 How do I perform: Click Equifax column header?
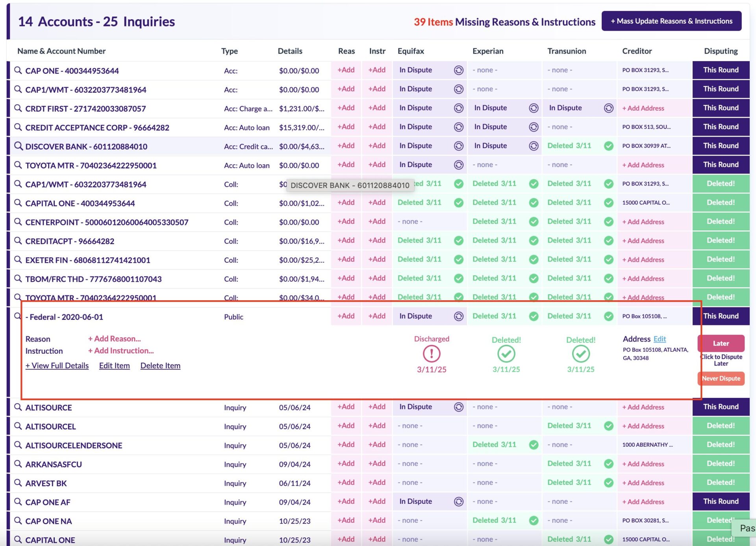tap(411, 51)
